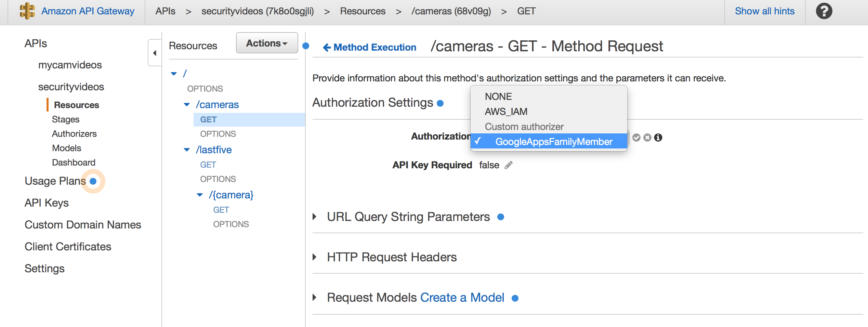Screen dimensions: 868x327
Task: Open securityvideos breadcrumb
Action: 258,11
